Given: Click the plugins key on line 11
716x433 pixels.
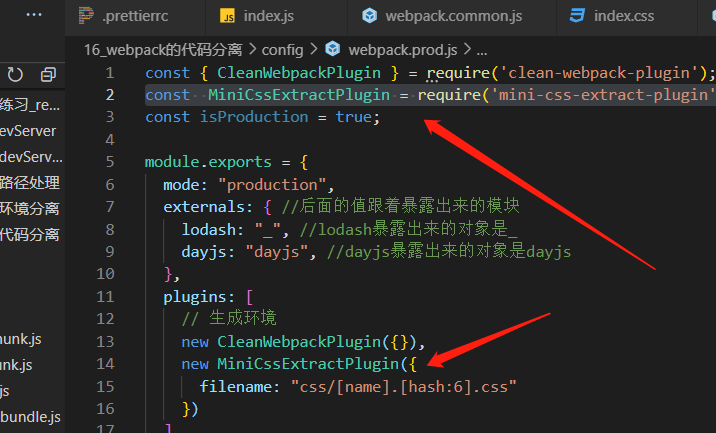Looking at the screenshot, I should [195, 297].
